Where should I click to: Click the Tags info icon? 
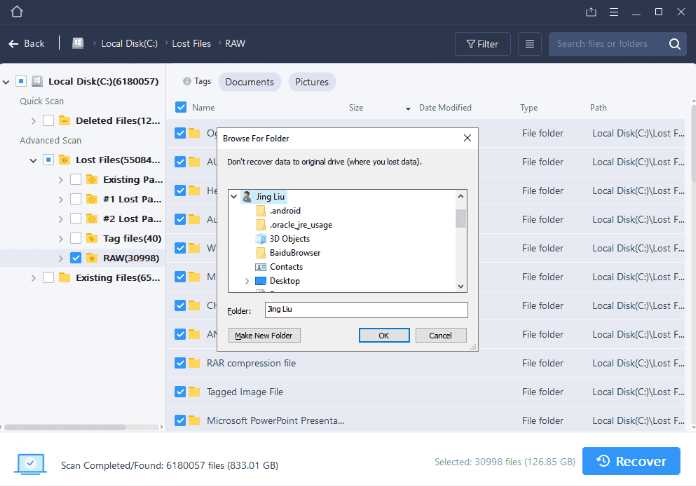pyautogui.click(x=187, y=81)
